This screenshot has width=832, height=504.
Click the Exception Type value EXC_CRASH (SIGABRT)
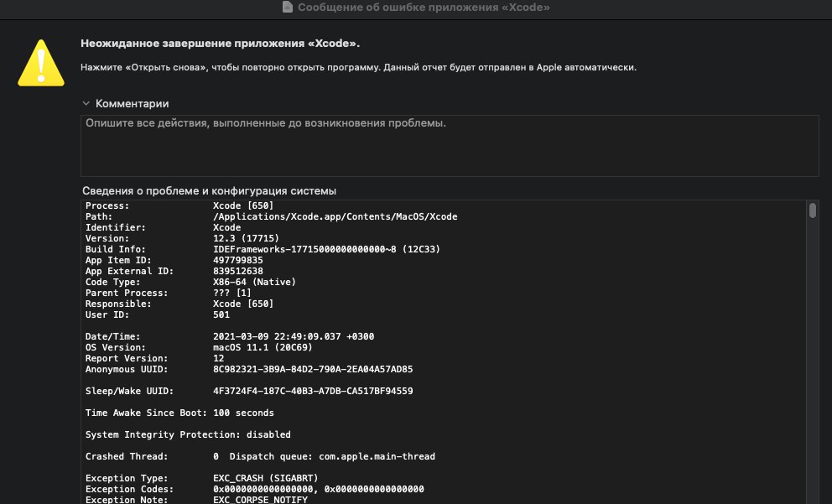coord(265,478)
